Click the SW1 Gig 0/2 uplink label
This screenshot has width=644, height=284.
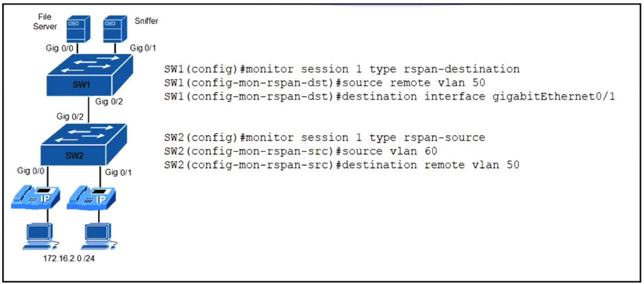click(x=109, y=101)
